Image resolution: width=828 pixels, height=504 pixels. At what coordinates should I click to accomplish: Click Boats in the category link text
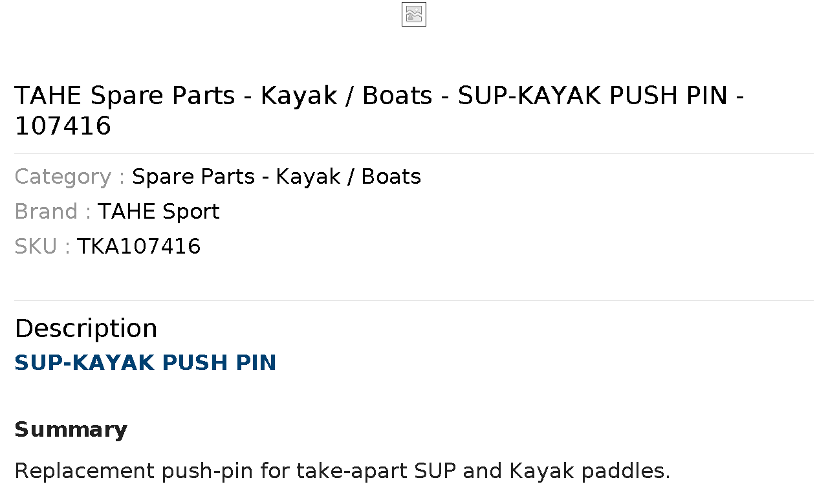tap(391, 177)
